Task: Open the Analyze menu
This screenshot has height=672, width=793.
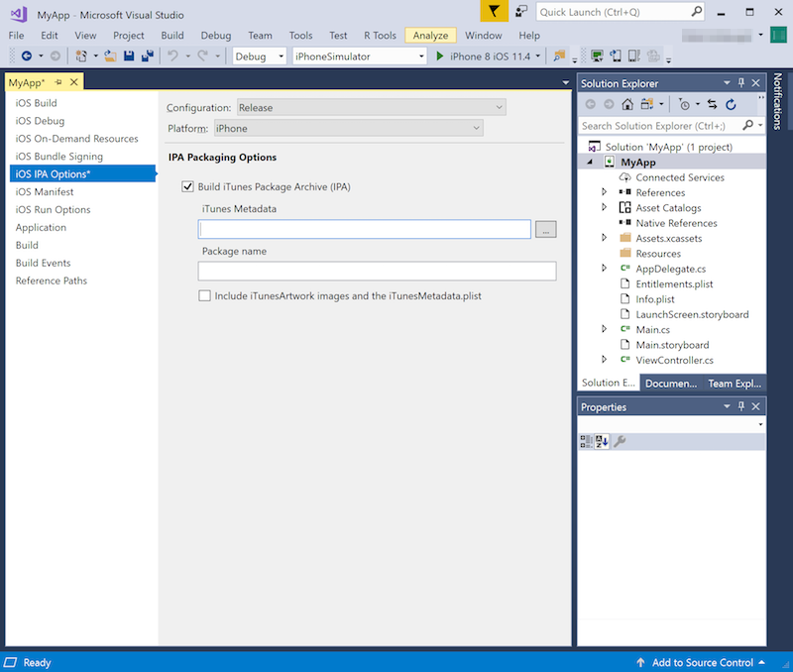Action: (x=430, y=35)
